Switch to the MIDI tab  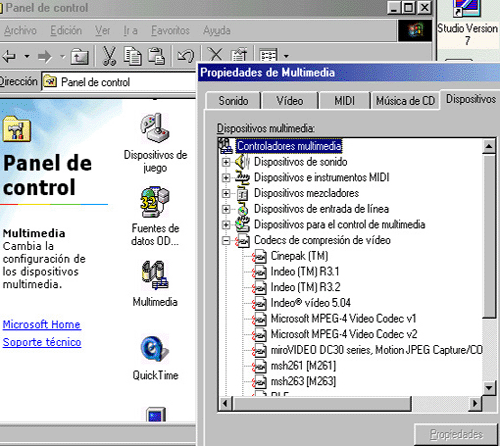pyautogui.click(x=345, y=100)
